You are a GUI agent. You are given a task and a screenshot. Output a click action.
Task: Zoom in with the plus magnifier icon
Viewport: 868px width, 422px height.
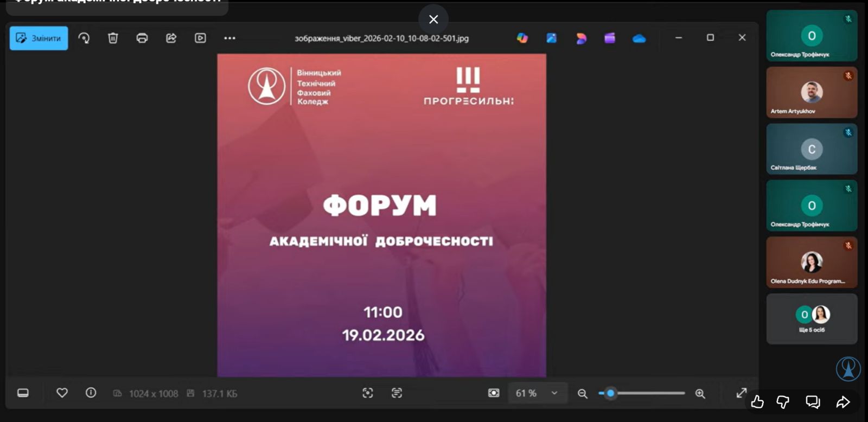coord(700,393)
